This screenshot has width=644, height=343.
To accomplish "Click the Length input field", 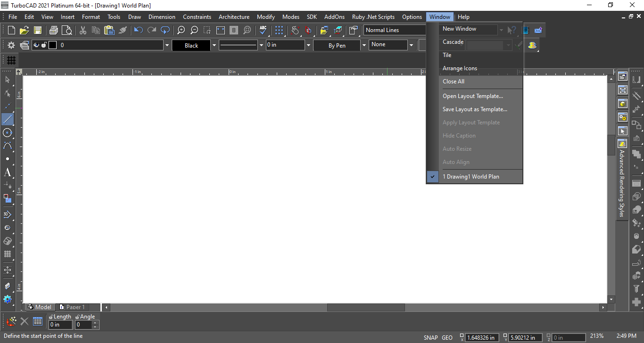I will point(61,325).
